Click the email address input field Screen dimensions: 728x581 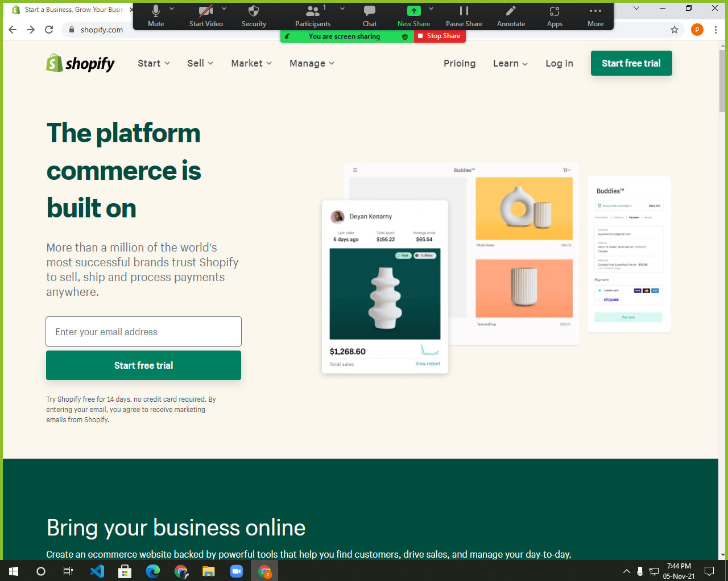point(143,332)
